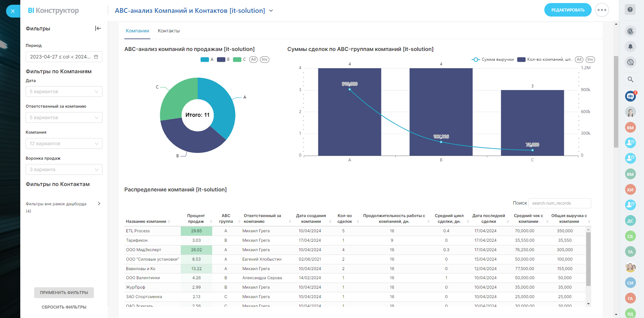This screenshot has width=644, height=318.
Task: Click the table search input field
Action: pos(560,203)
